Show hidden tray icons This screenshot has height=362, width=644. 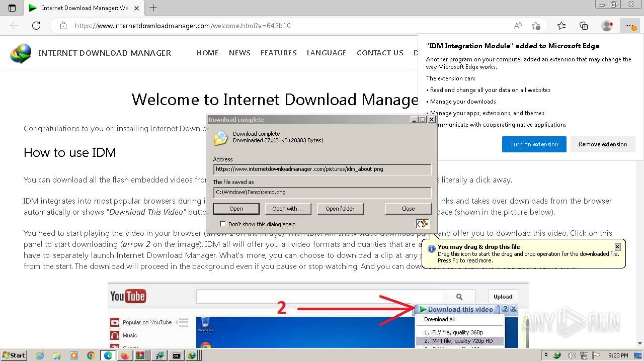546,355
